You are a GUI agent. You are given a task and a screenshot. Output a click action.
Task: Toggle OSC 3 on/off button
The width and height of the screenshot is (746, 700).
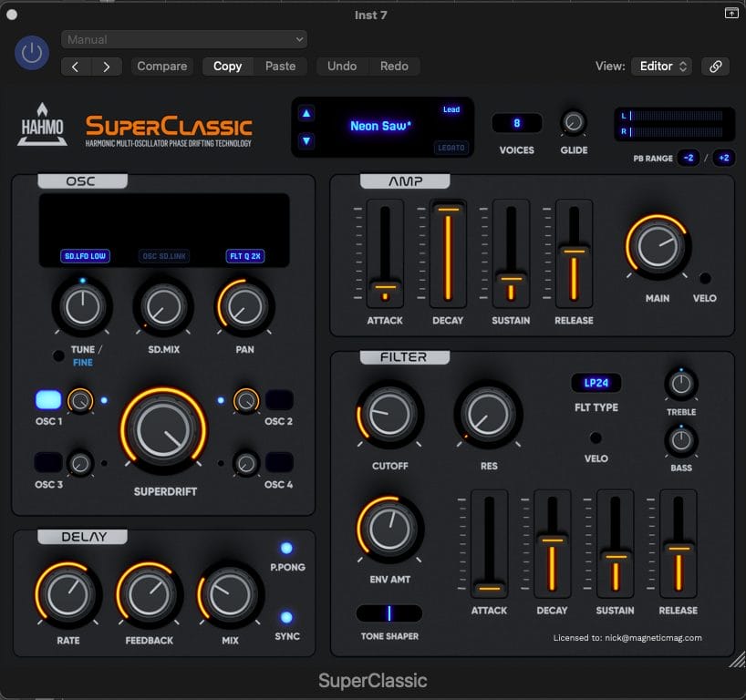[x=48, y=462]
